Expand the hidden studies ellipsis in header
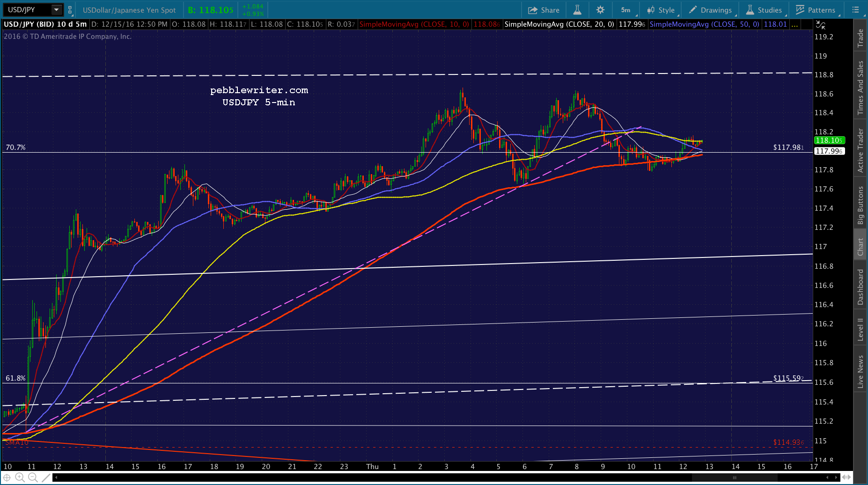This screenshot has width=868, height=485. (795, 24)
